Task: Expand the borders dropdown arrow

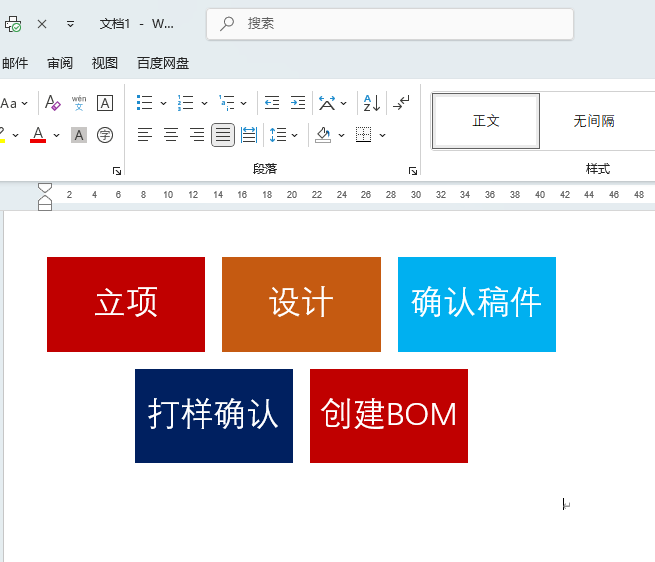Action: click(x=382, y=135)
